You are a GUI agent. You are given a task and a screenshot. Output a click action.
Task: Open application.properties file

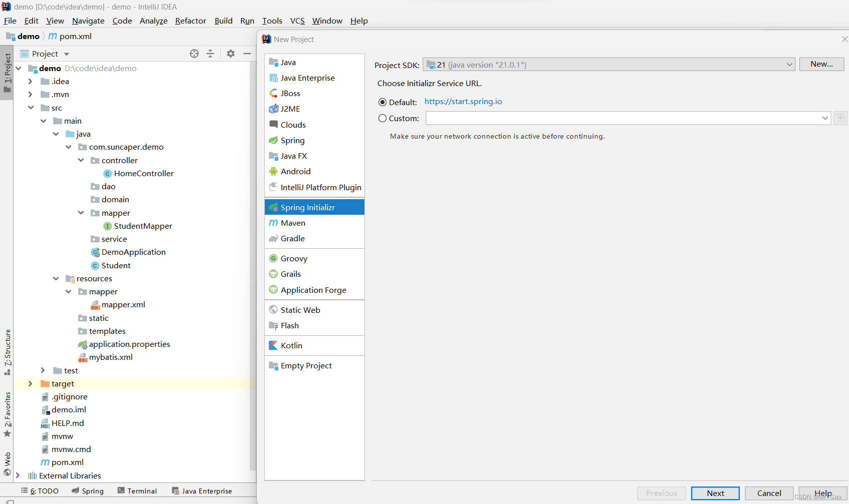129,344
